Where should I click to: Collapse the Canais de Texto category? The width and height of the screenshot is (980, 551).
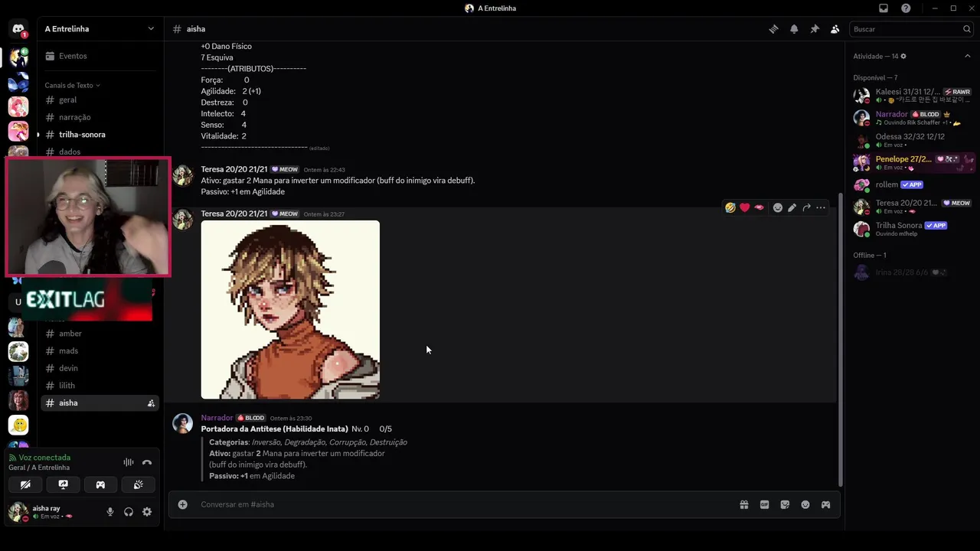[x=72, y=85]
